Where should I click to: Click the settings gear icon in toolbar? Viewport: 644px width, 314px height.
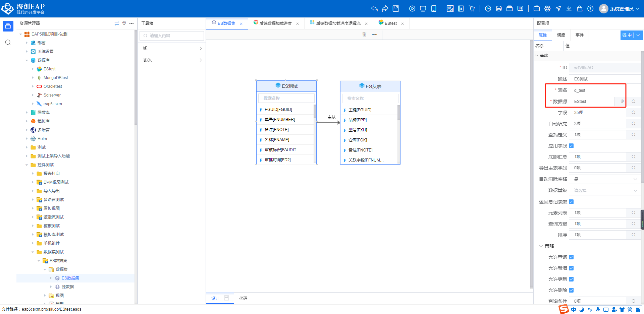(x=547, y=9)
